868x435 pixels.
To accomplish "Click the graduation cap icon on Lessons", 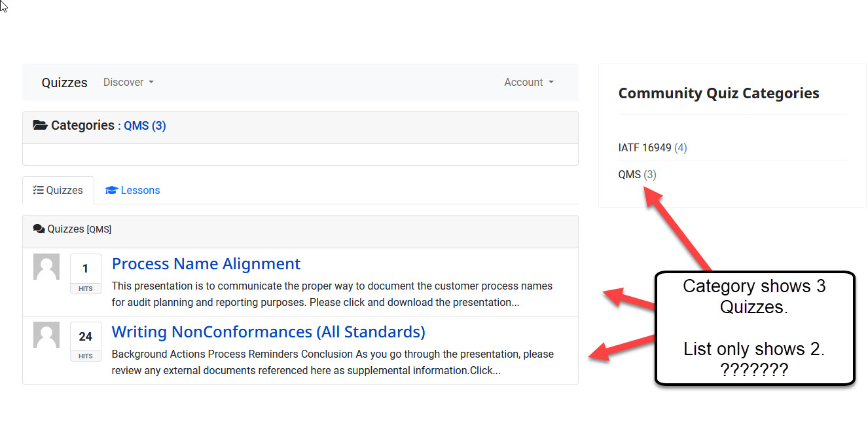I will pos(111,191).
